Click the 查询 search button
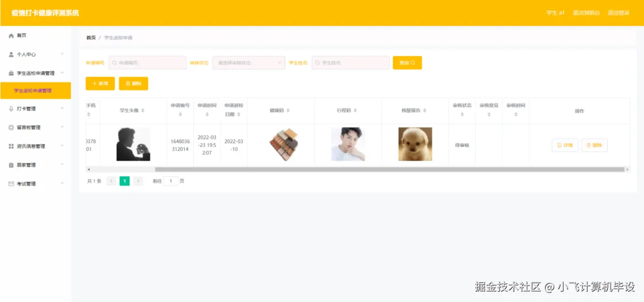The height and width of the screenshot is (302, 644). [x=407, y=63]
